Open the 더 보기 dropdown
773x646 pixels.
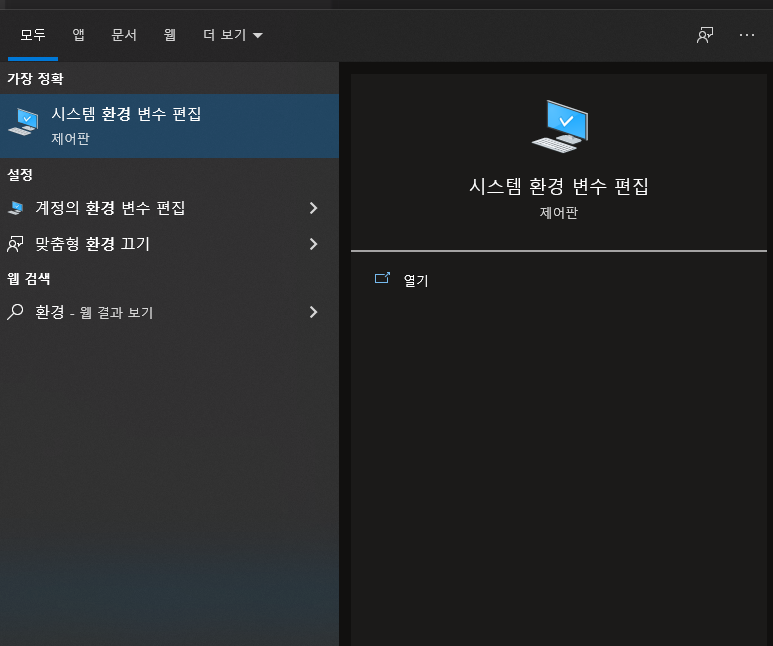[x=232, y=35]
